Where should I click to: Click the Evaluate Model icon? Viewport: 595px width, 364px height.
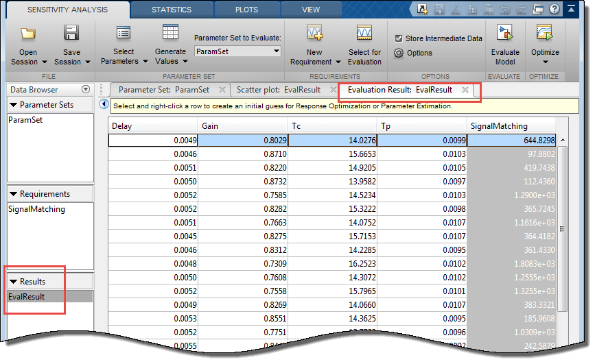[505, 33]
